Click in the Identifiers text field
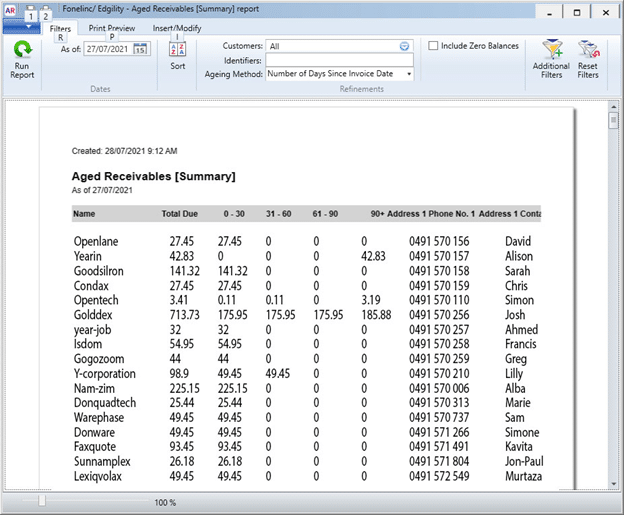624x515 pixels. (x=340, y=60)
